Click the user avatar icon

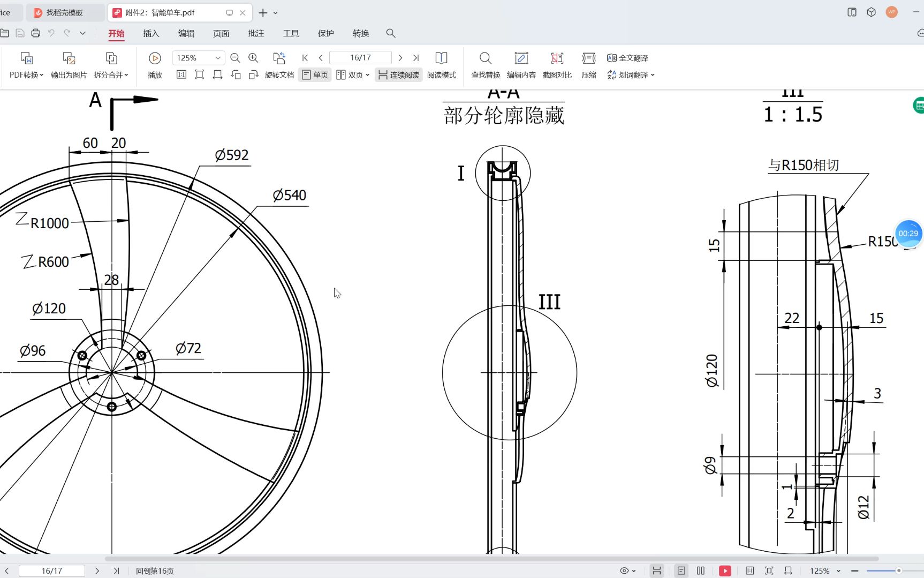(x=892, y=12)
